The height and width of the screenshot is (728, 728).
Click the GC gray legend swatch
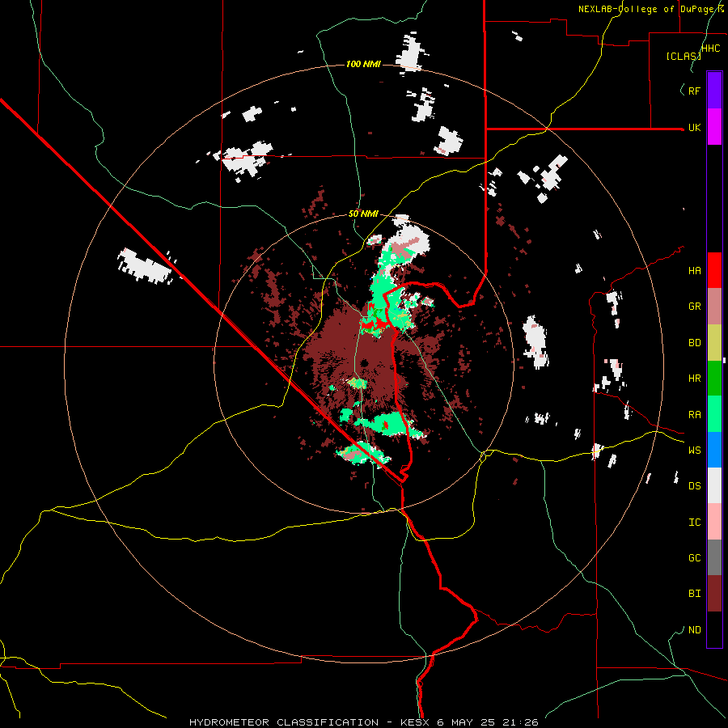[714, 557]
